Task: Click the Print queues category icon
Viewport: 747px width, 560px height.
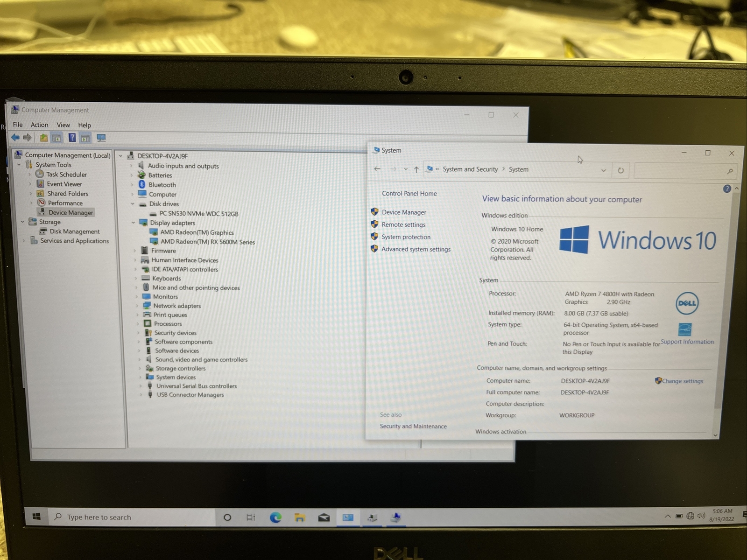Action: [147, 315]
